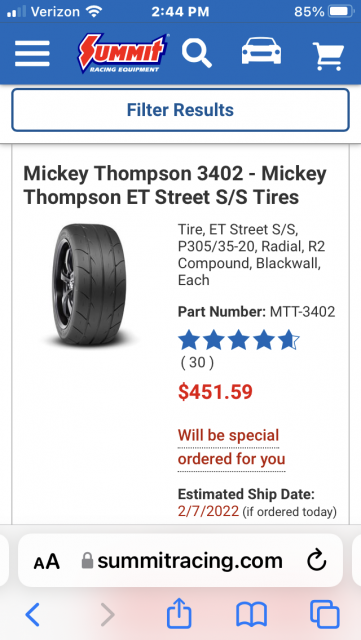Tap the tire description text
361x640 pixels.
click(x=252, y=255)
